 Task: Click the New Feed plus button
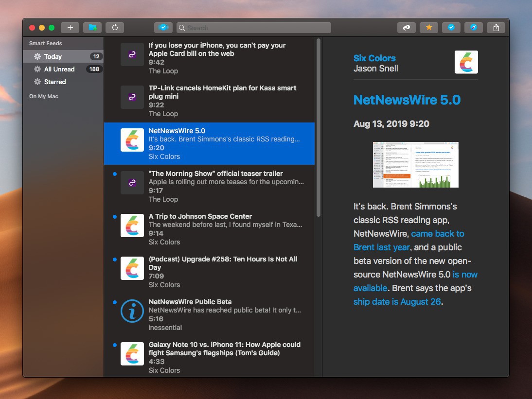[x=70, y=28]
